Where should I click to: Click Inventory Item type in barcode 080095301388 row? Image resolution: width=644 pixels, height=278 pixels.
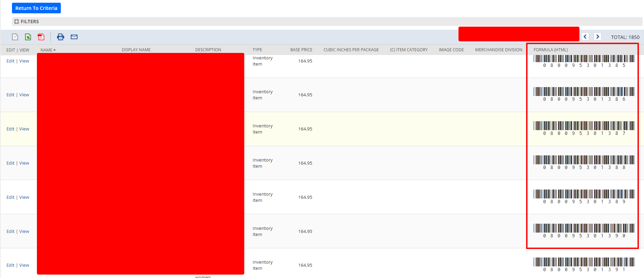[x=262, y=163]
